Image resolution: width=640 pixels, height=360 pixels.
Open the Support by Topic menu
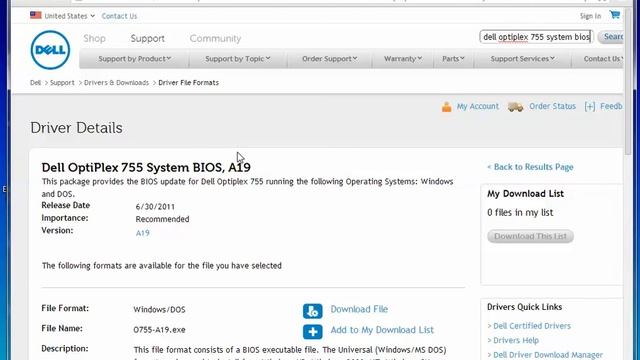coord(238,59)
